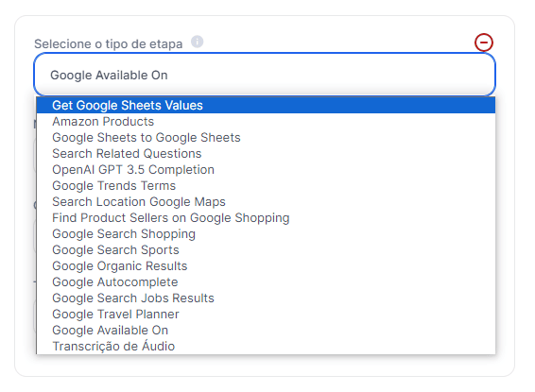This screenshot has height=392, width=535.
Task: Select Google Trends Terms option
Action: 266,185
